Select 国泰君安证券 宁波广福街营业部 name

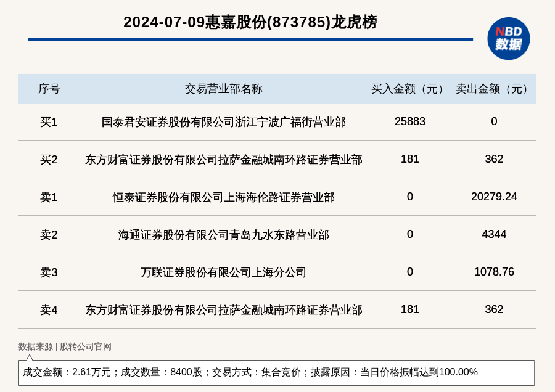coord(224,122)
